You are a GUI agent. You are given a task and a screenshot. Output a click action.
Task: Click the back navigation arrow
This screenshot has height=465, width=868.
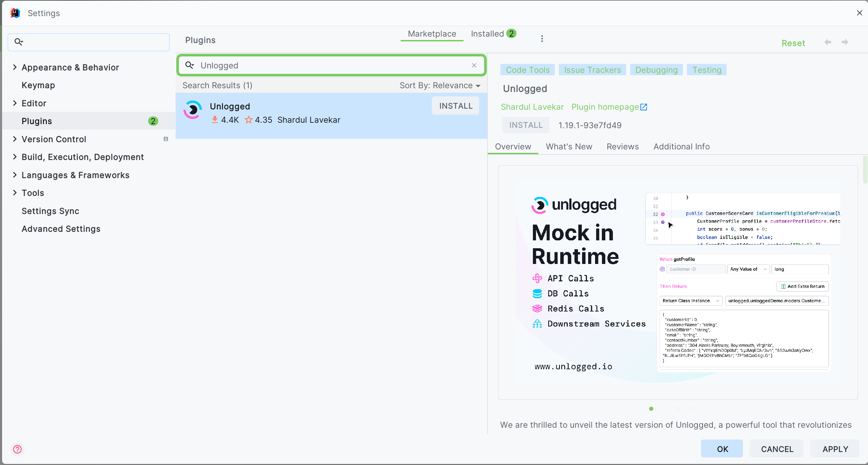pos(827,42)
